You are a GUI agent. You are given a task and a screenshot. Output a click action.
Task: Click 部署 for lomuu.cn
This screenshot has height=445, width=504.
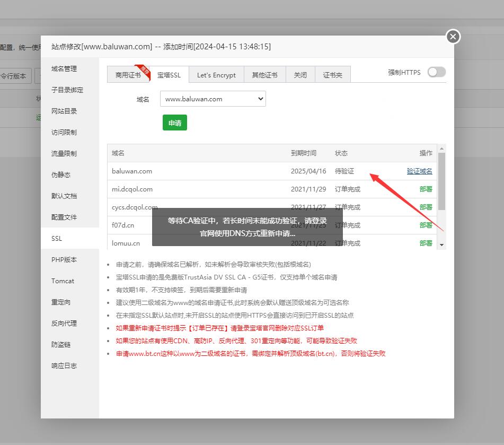point(426,243)
